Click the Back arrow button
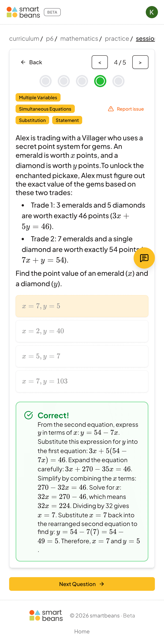Screen dimensions: 164x644 pos(31,62)
